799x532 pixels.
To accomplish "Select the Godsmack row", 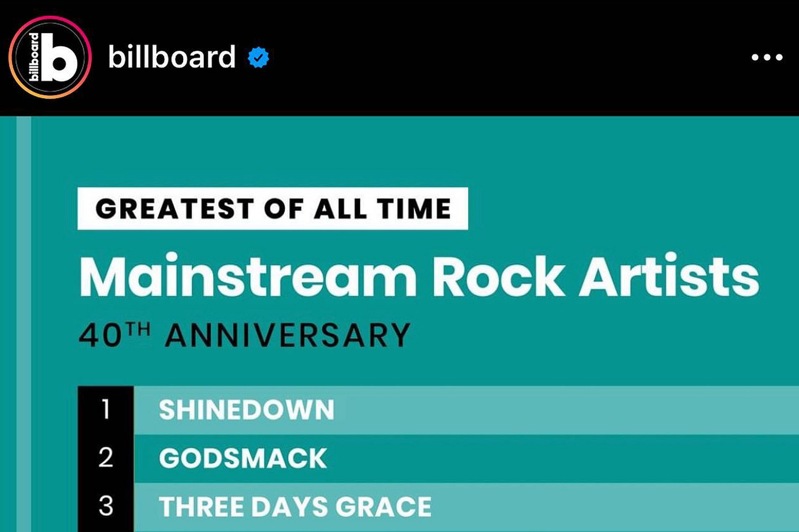I will pos(438,458).
